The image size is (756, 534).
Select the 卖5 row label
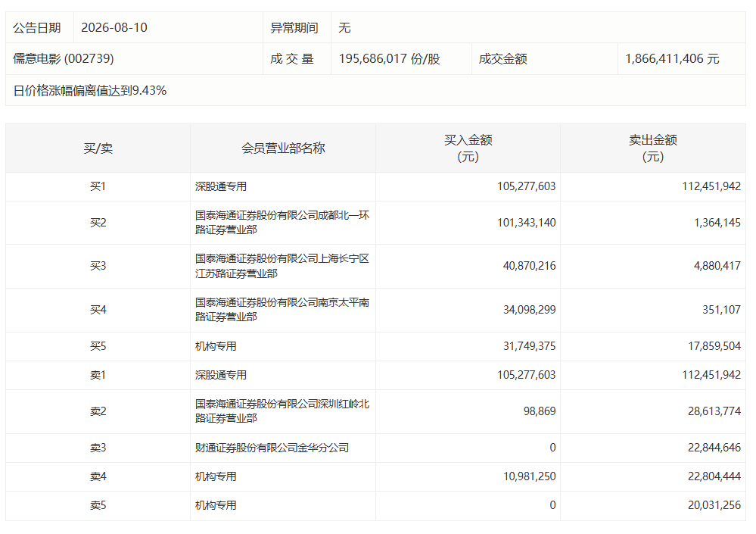click(98, 505)
